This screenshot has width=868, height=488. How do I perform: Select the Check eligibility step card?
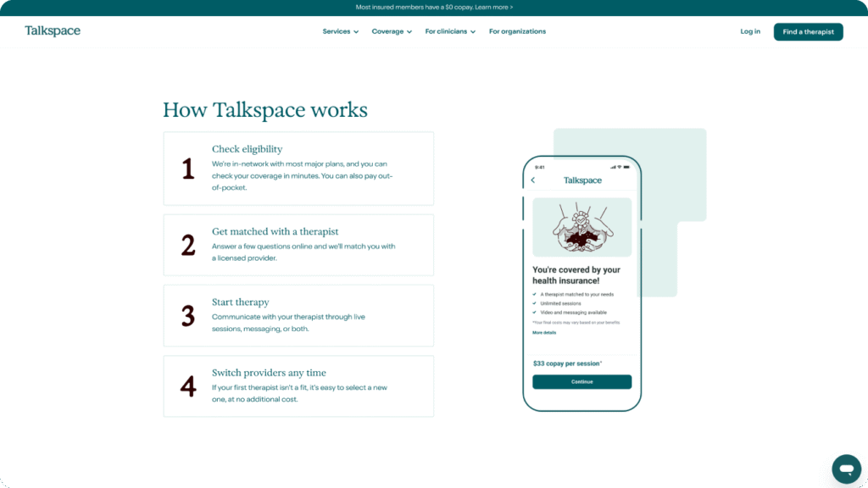pos(298,168)
